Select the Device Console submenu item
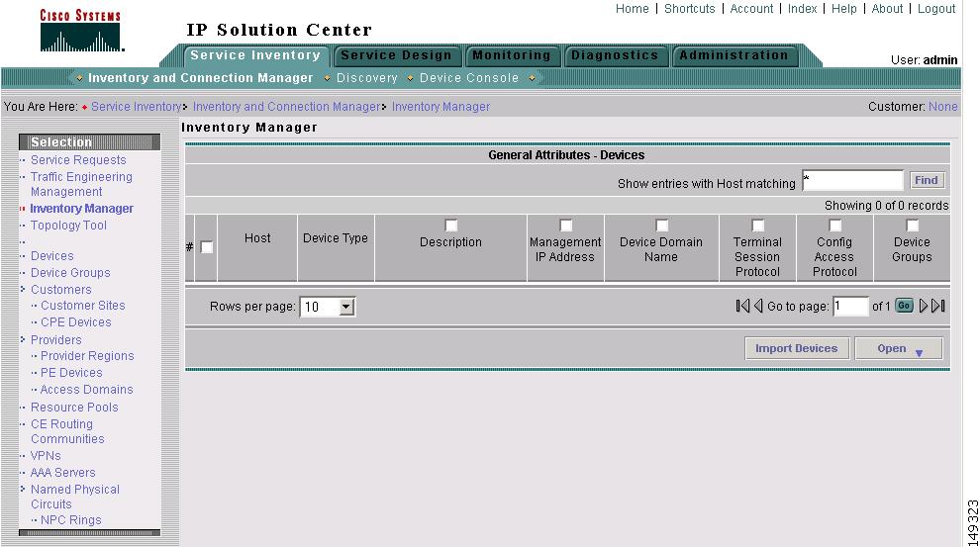The width and height of the screenshot is (980, 547). coord(469,78)
